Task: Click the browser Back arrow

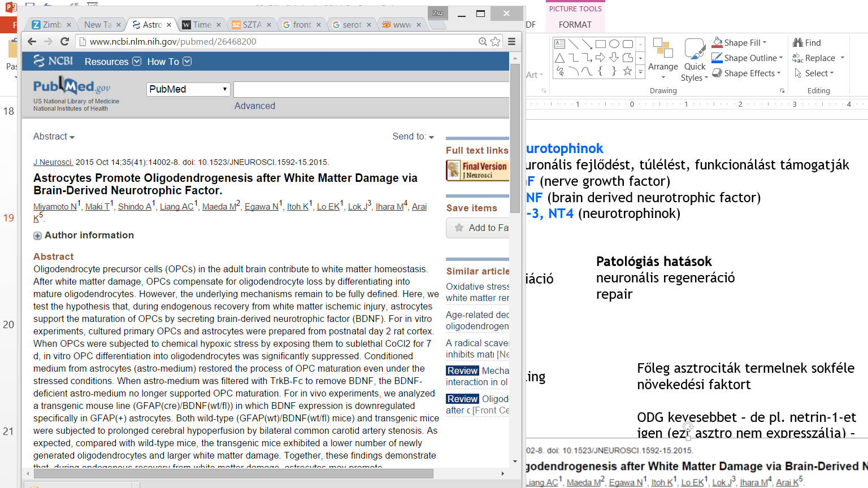Action: 32,41
